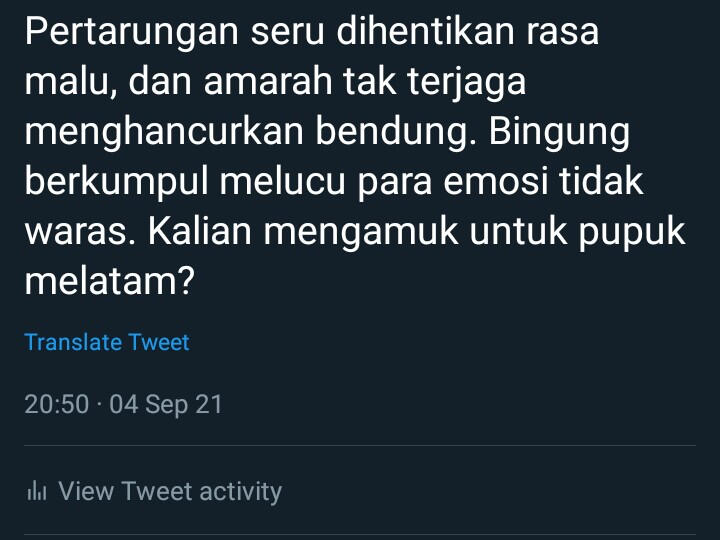Select the word mengamuk in the tweet
Image resolution: width=720 pixels, height=540 pixels.
(x=361, y=233)
